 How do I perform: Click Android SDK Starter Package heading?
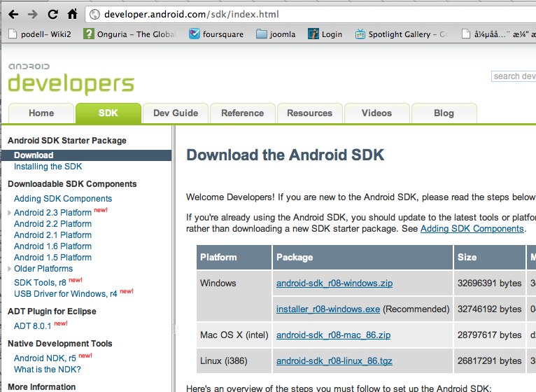pos(67,141)
